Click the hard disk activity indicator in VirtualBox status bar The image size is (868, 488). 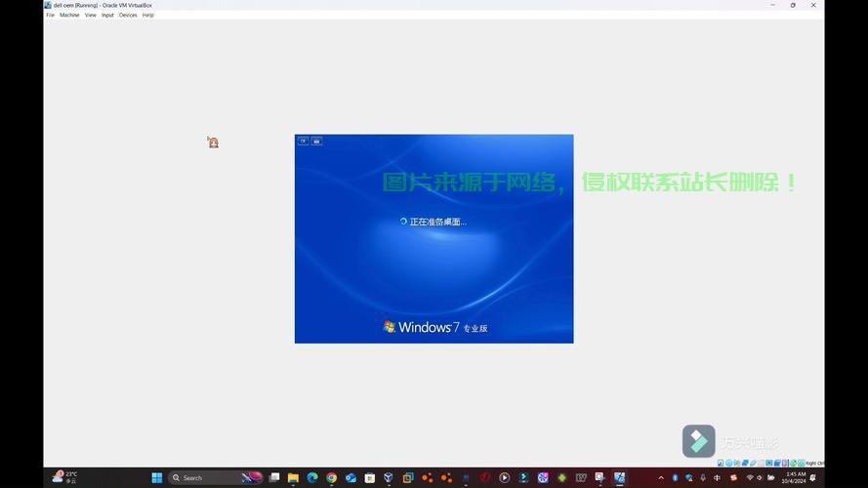click(721, 463)
